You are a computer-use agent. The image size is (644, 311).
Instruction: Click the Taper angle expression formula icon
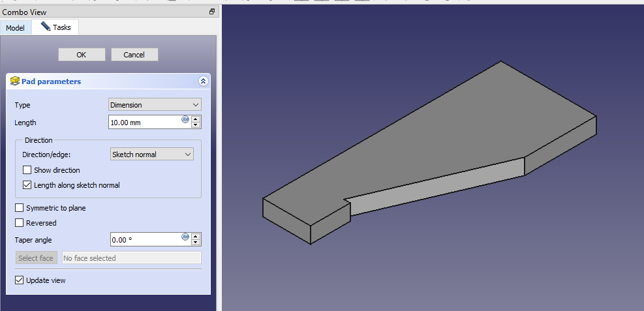click(185, 237)
